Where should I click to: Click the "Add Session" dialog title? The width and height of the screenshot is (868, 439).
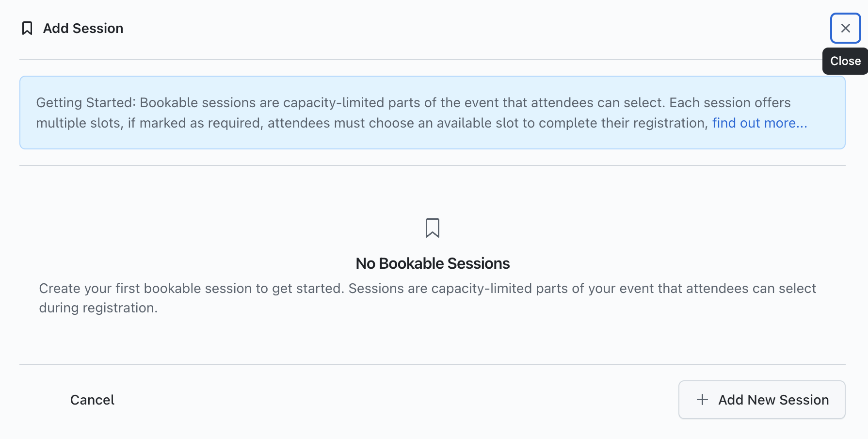click(x=83, y=28)
